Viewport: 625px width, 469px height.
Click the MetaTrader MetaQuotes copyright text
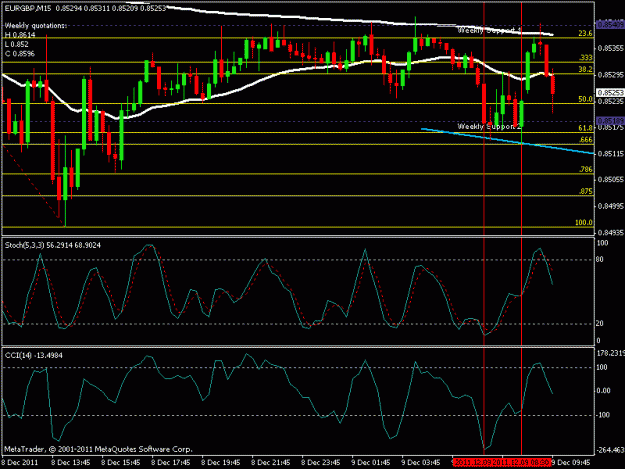pyautogui.click(x=98, y=449)
